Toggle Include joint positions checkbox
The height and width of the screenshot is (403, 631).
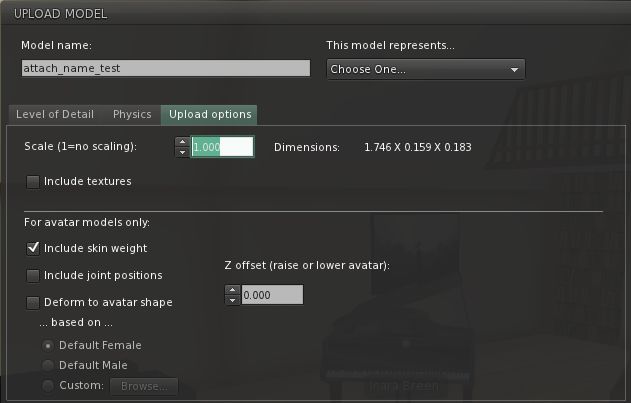(34, 275)
